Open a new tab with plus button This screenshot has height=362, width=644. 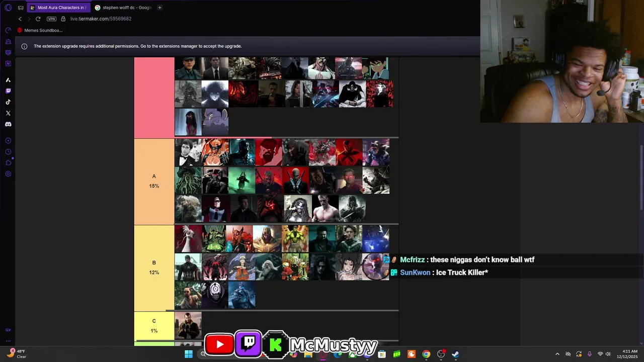(159, 8)
